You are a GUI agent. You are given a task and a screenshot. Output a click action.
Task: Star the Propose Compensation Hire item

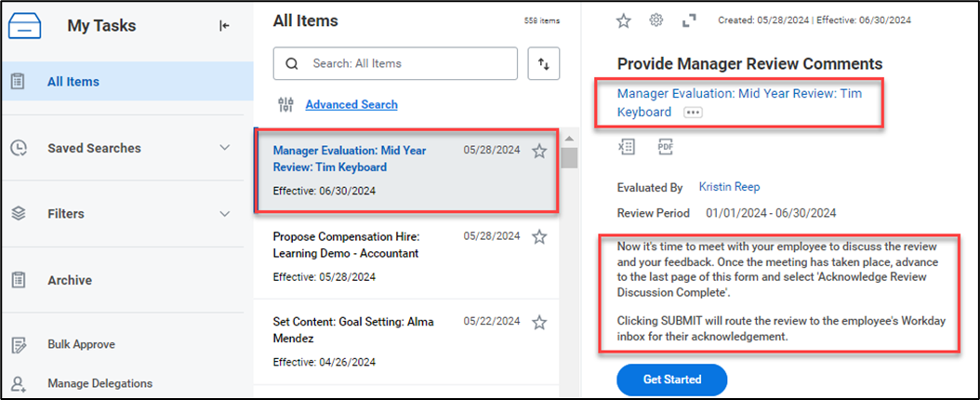(x=539, y=237)
